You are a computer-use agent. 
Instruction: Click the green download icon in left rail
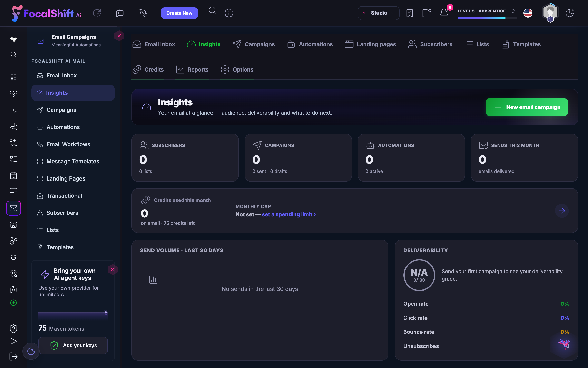13,303
